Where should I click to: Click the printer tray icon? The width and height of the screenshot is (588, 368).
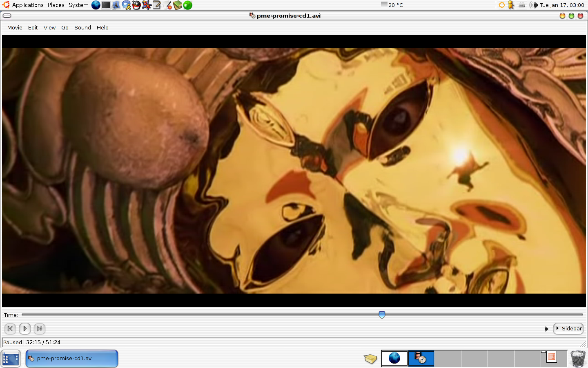click(521, 5)
